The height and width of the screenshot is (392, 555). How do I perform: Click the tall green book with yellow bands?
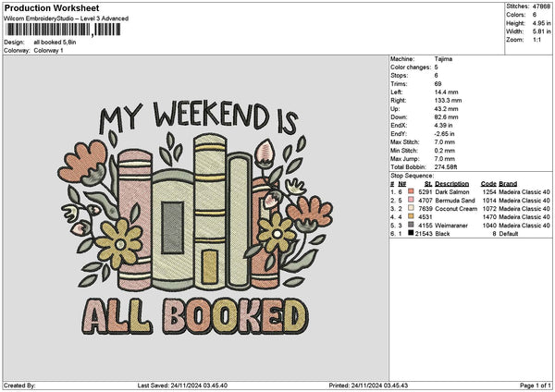click(x=208, y=208)
